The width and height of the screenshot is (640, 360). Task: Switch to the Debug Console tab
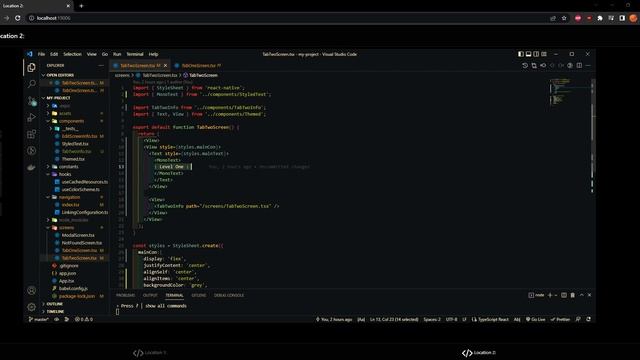click(x=229, y=295)
